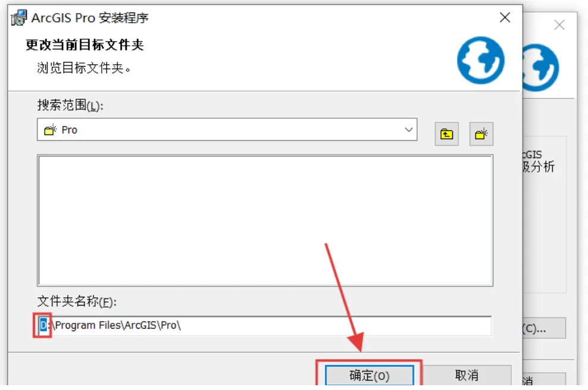588x390 pixels.
Task: Click the partially hidden globe logo behind the dialog
Action: coord(540,68)
